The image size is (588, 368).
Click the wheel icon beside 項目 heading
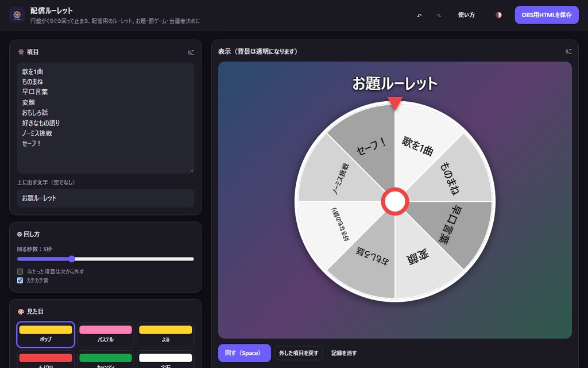(21, 52)
